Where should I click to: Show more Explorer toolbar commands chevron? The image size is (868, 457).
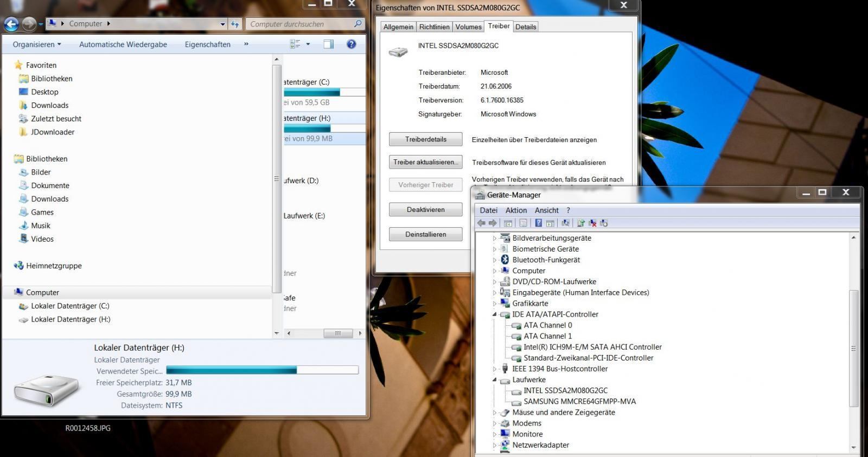[x=246, y=44]
